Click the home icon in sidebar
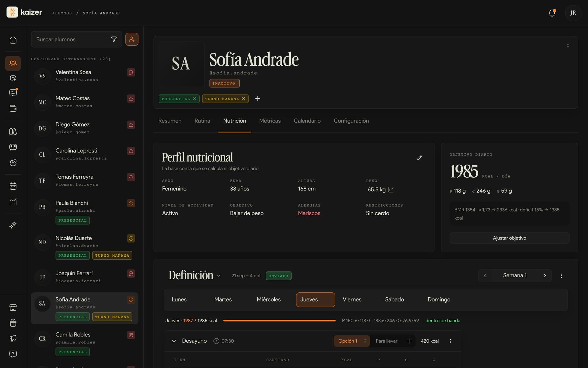Image resolution: width=588 pixels, height=368 pixels. click(x=13, y=40)
